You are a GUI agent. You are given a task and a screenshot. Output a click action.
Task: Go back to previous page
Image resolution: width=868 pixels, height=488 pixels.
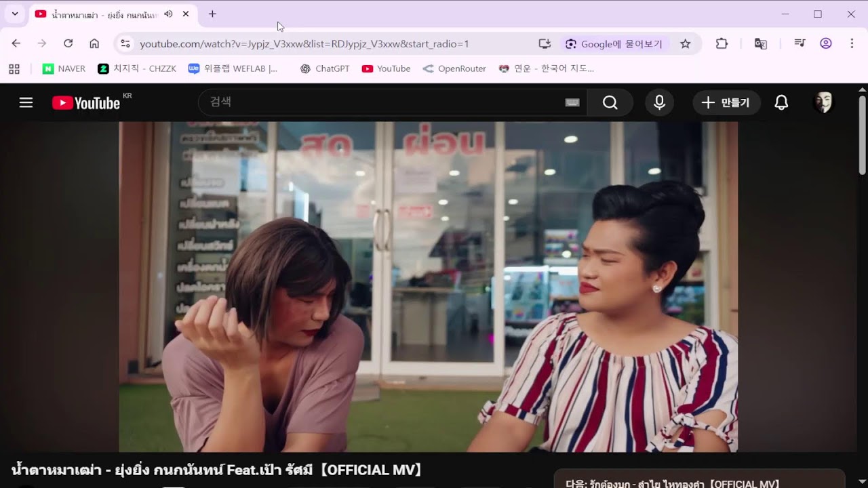click(x=16, y=43)
